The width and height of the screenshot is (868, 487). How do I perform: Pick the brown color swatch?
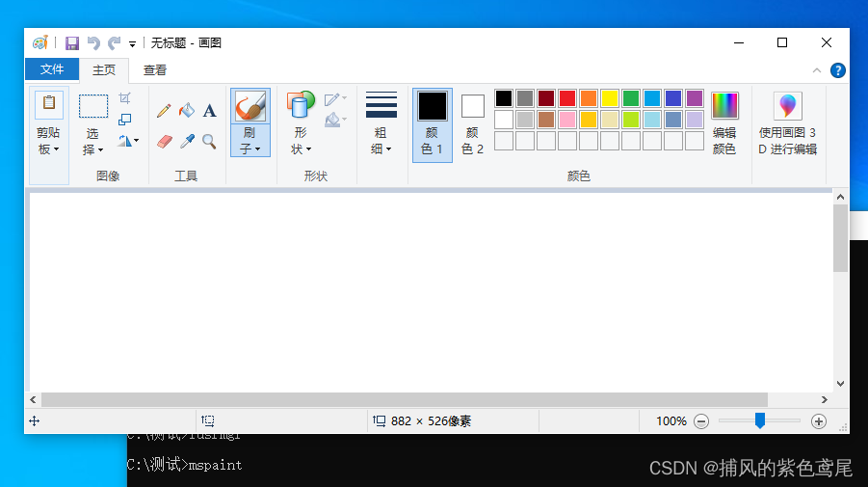pyautogui.click(x=546, y=120)
